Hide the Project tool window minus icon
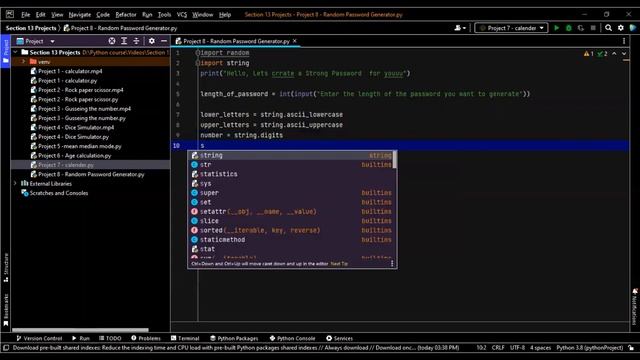Viewport: 640px width, 360px height. pos(164,41)
